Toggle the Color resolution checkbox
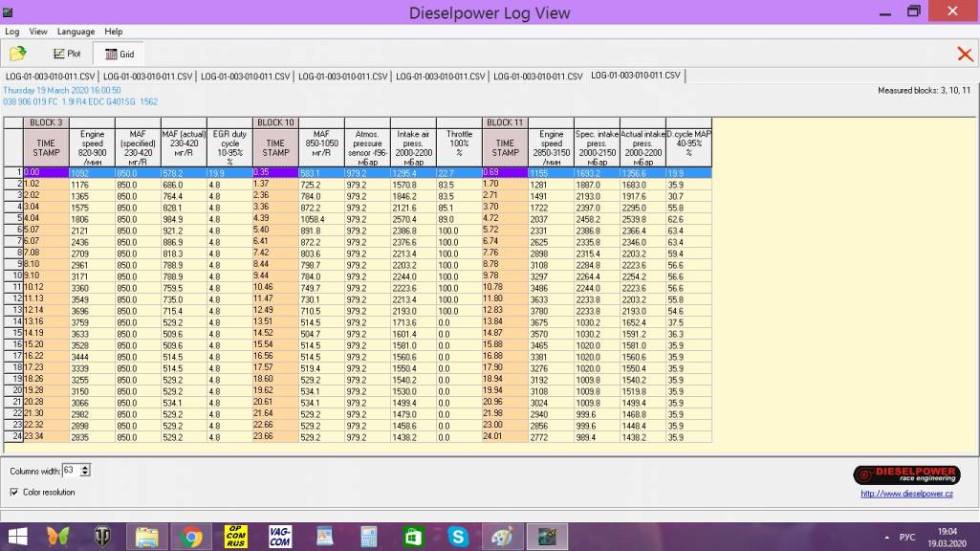Viewport: 980px width, 551px height. (14, 492)
